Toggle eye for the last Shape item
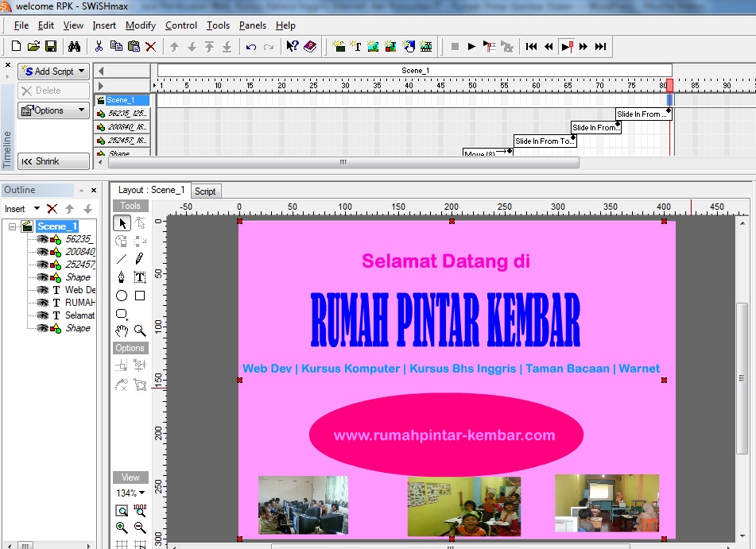 (x=43, y=328)
